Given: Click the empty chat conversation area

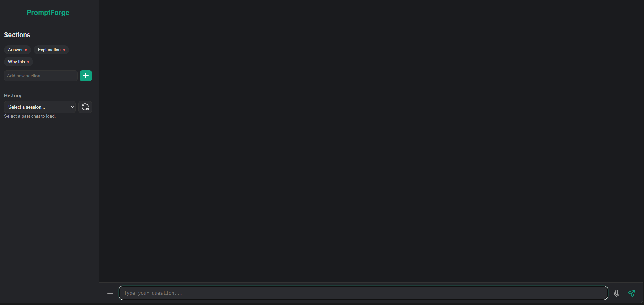Looking at the screenshot, I should coord(371,141).
